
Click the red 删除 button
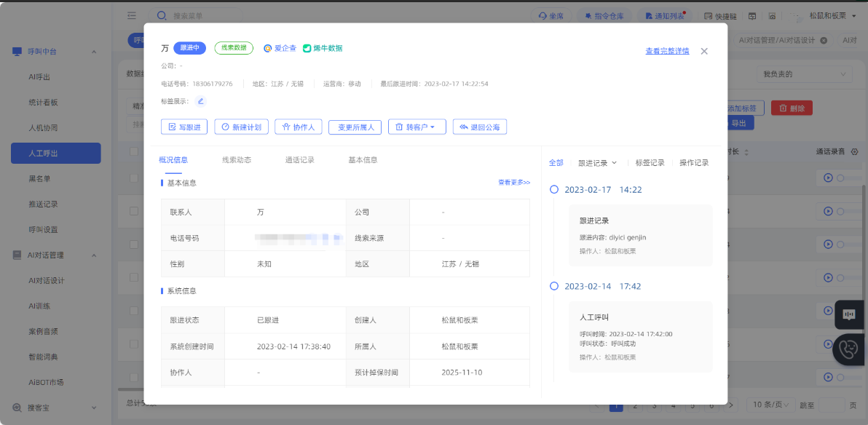792,108
